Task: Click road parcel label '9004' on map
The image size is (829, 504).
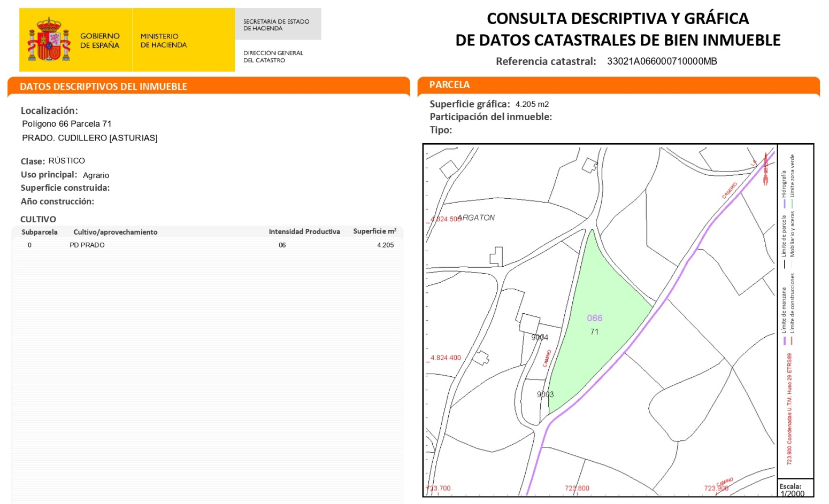Action: coord(540,337)
